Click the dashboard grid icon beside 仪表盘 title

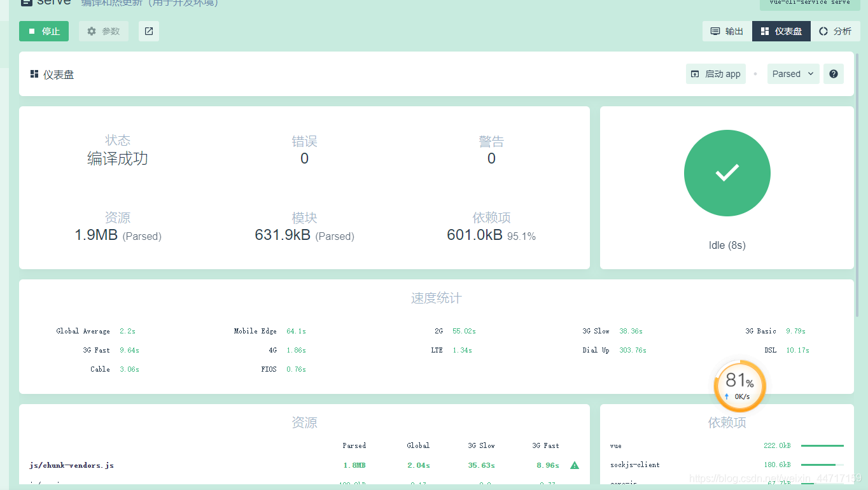tap(34, 74)
